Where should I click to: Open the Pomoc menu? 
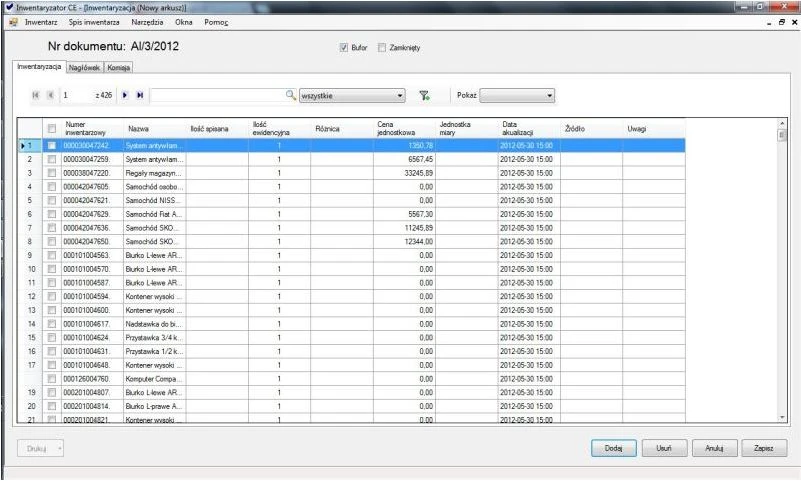(x=216, y=22)
